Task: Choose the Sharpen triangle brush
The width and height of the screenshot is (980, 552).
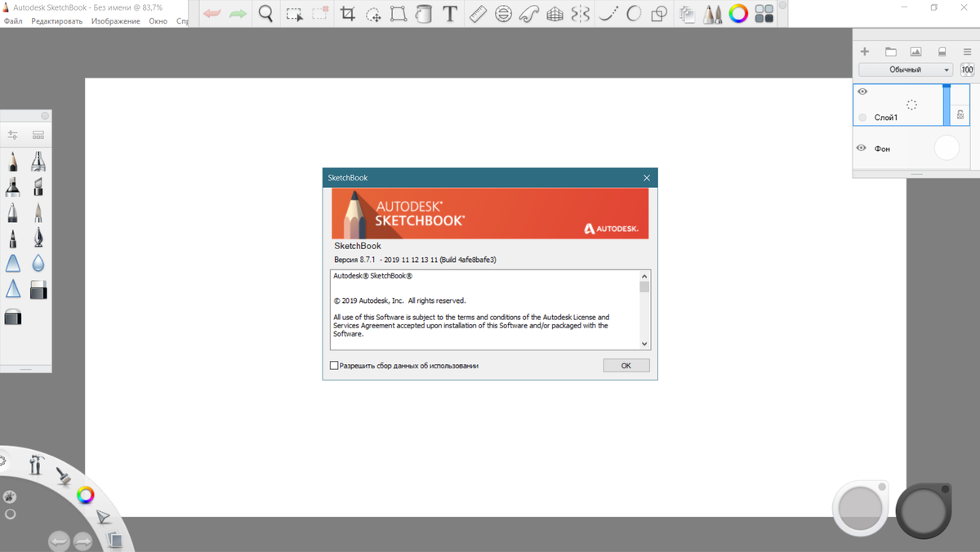Action: pos(13,289)
